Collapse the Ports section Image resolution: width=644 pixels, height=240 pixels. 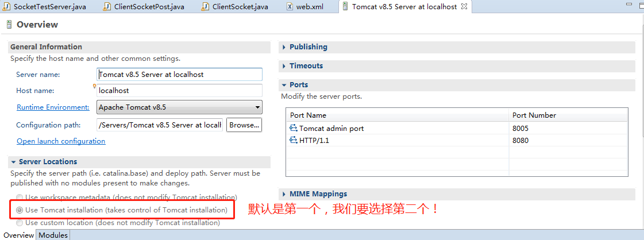pos(284,85)
